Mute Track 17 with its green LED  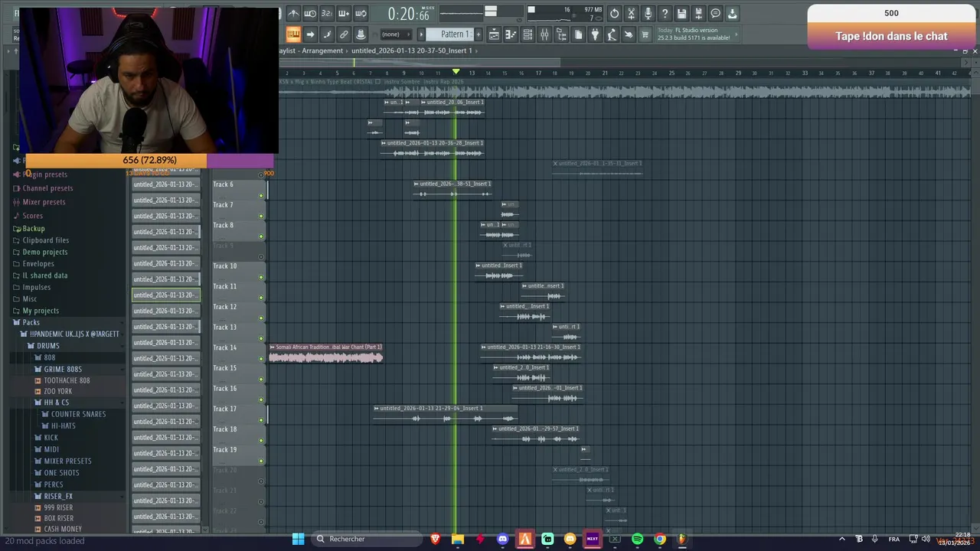(261, 420)
